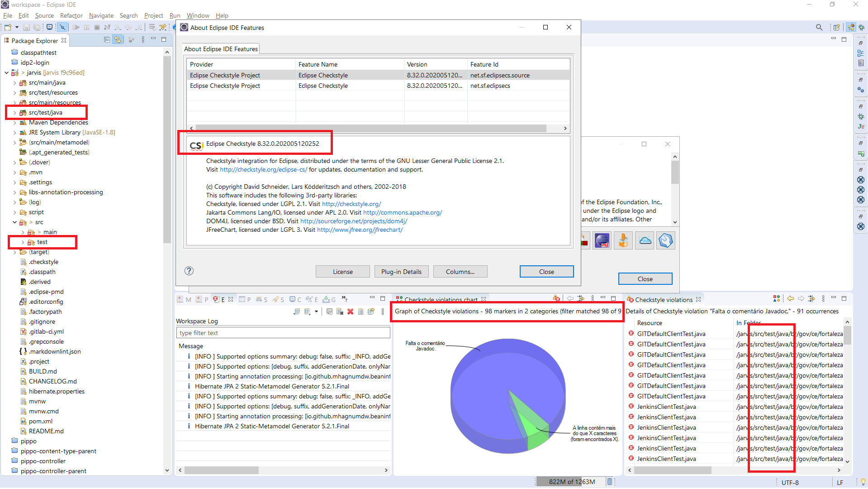Click the Drop to Frame toolbar icon
The width and height of the screenshot is (868, 489).
(x=152, y=27)
